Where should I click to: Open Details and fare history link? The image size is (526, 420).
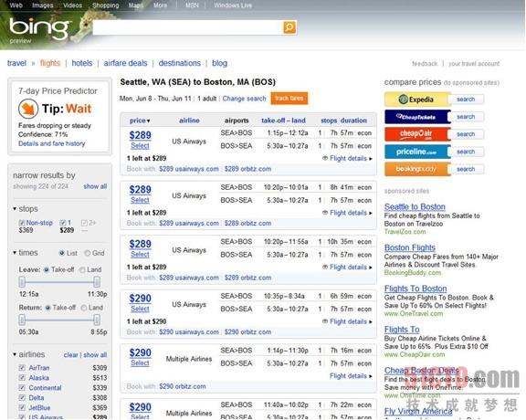(52, 143)
